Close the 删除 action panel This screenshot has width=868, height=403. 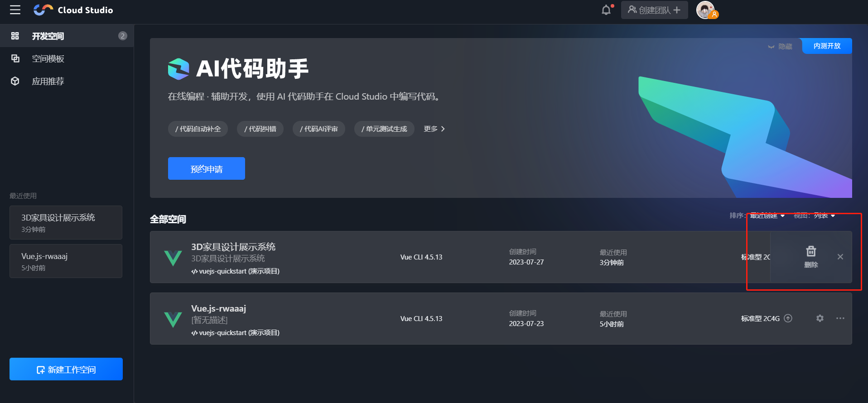(840, 257)
